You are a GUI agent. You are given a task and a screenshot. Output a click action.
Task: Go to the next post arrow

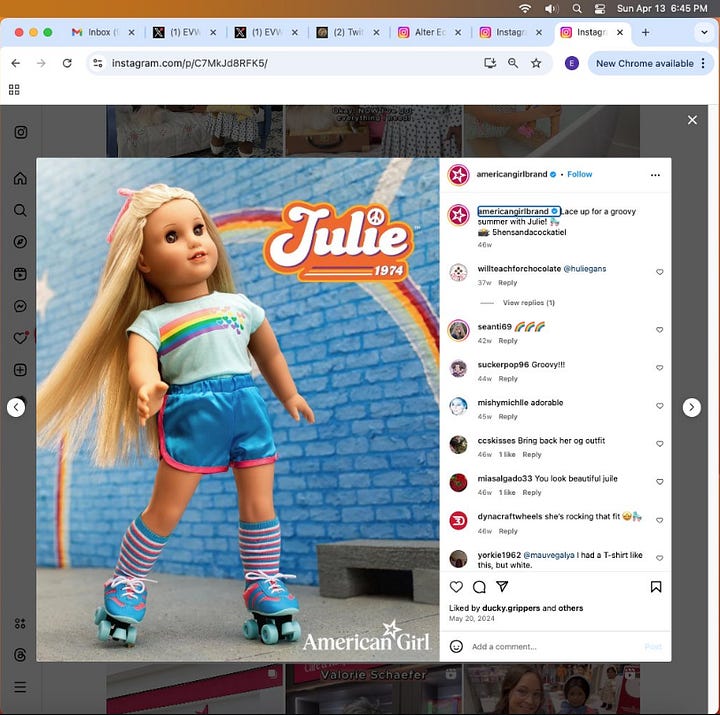pos(692,407)
